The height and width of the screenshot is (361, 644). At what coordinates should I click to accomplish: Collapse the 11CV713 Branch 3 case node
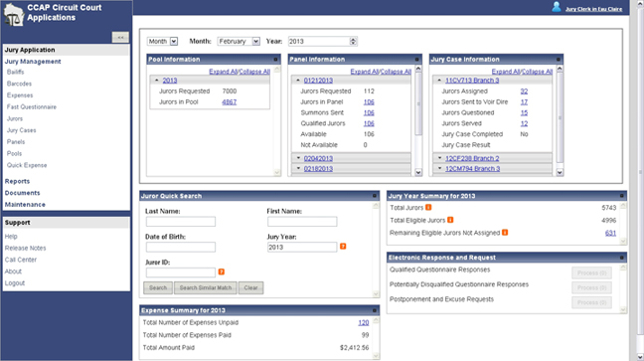pyautogui.click(x=439, y=81)
